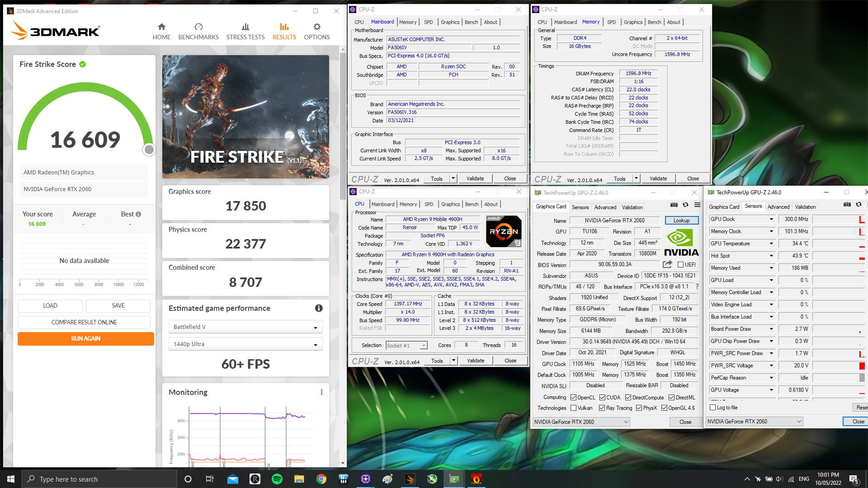This screenshot has height=488, width=868.
Task: Take screenshot in GPU-Z Graphics Card window
Action: click(674, 205)
